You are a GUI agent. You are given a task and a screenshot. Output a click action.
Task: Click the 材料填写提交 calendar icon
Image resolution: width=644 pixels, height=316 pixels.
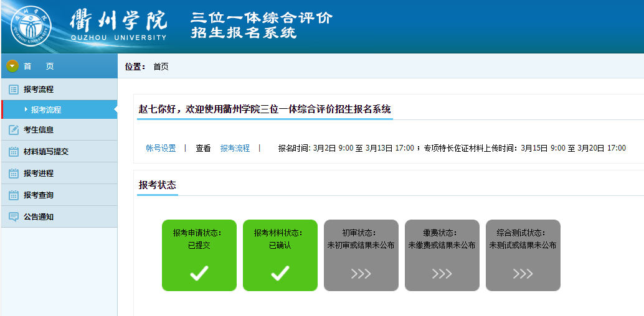pyautogui.click(x=13, y=152)
